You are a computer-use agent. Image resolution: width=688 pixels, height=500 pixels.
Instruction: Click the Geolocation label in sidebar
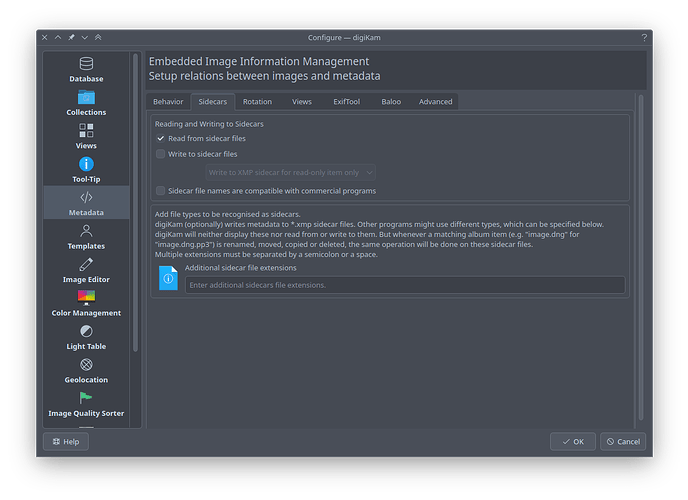click(86, 380)
